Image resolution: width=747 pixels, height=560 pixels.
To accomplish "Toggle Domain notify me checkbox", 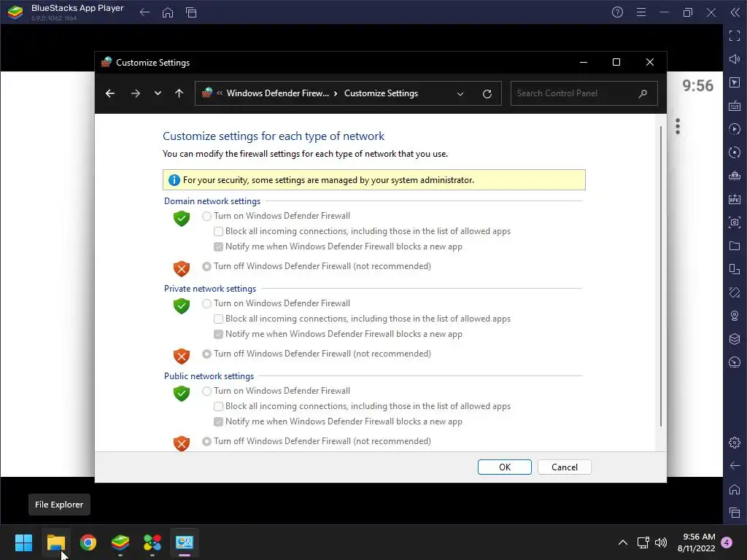I will tap(218, 246).
